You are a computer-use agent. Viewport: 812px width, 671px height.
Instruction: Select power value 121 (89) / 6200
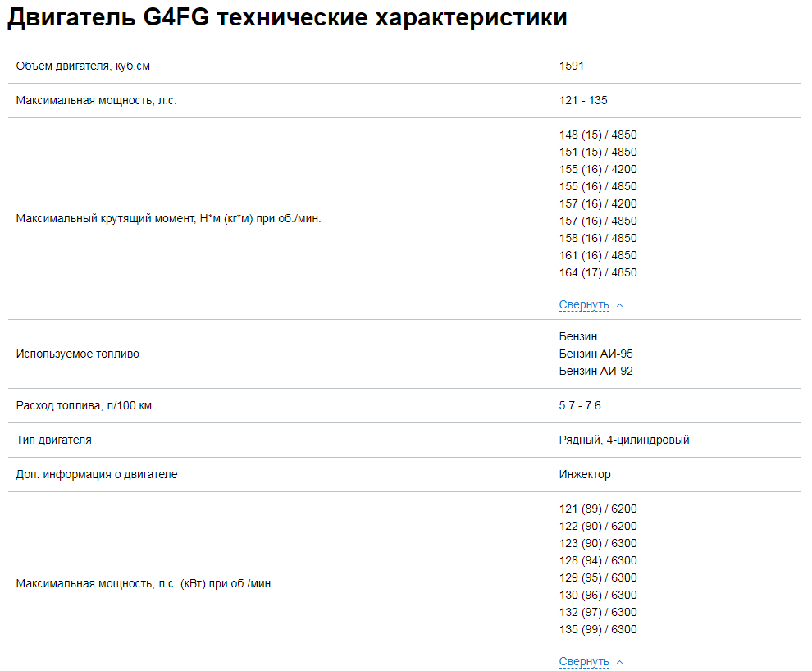(597, 509)
